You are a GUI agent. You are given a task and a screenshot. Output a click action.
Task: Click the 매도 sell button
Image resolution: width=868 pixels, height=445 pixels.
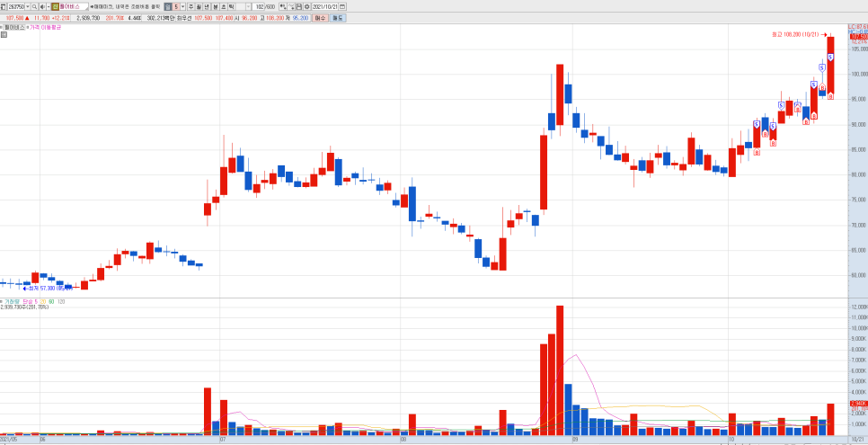pyautogui.click(x=338, y=18)
